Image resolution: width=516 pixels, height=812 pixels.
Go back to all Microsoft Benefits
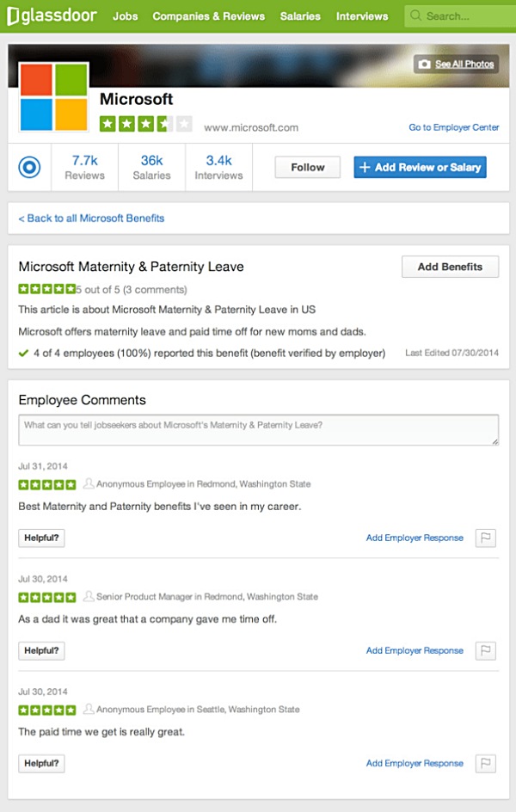coord(91,218)
